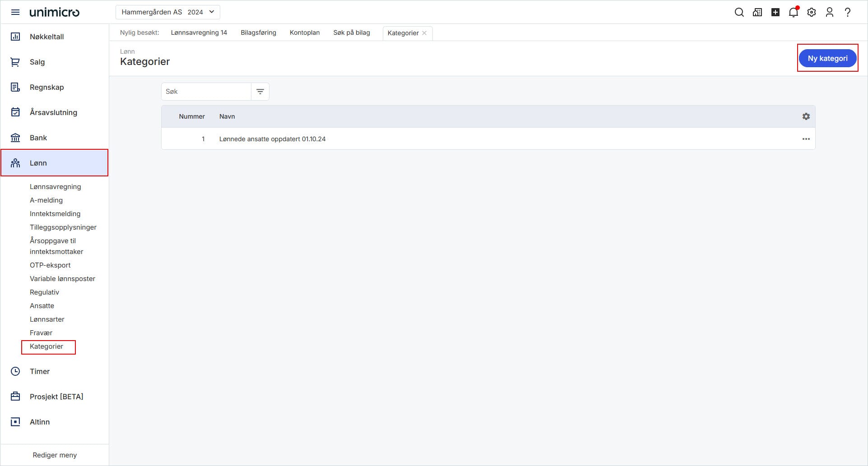Expand the Hammergården AS 2024 company dropdown
This screenshot has height=466, width=868.
(168, 12)
